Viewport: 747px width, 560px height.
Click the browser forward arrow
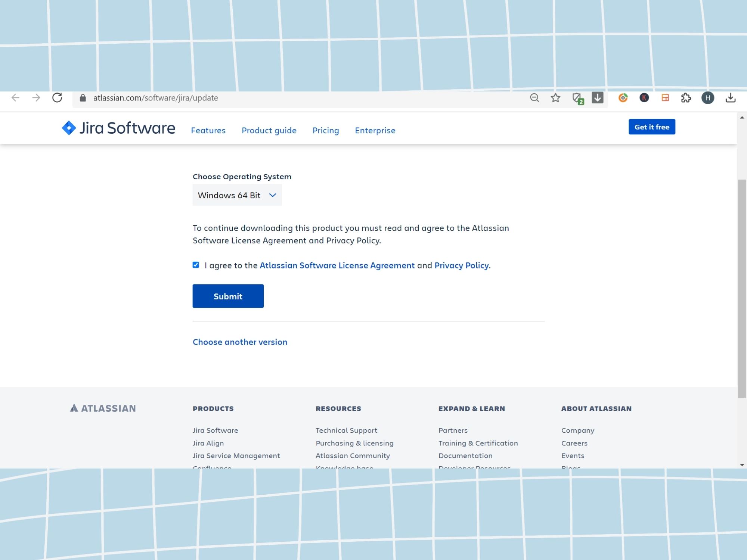pos(36,98)
